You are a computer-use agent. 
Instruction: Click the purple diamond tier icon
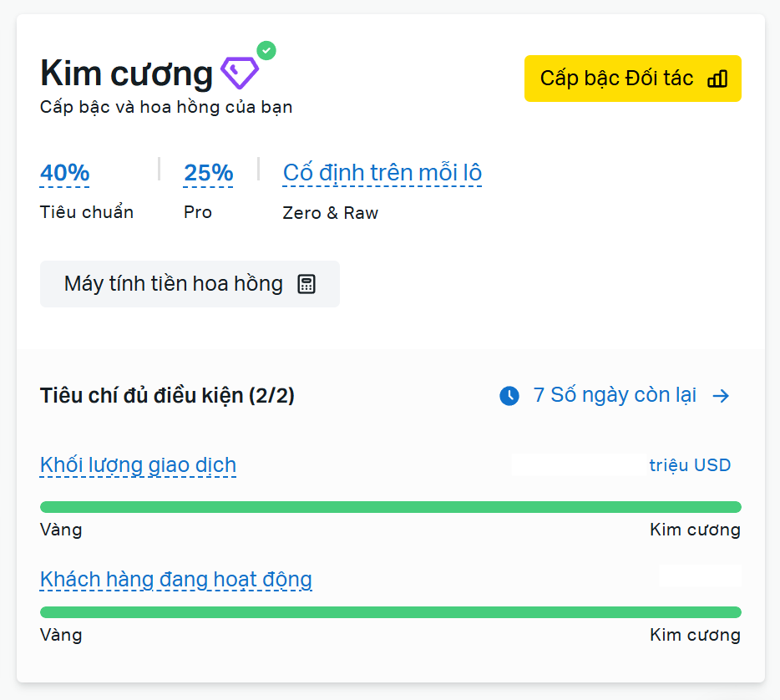[240, 74]
